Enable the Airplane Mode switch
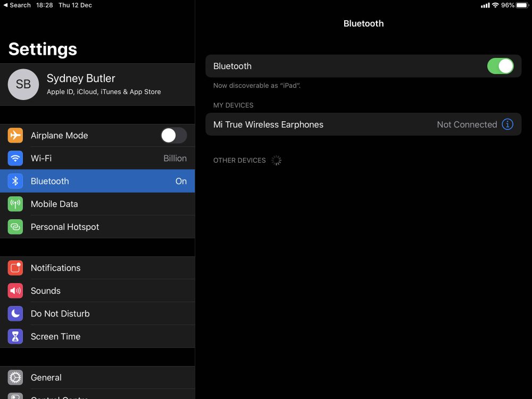The width and height of the screenshot is (532, 399). [x=174, y=136]
